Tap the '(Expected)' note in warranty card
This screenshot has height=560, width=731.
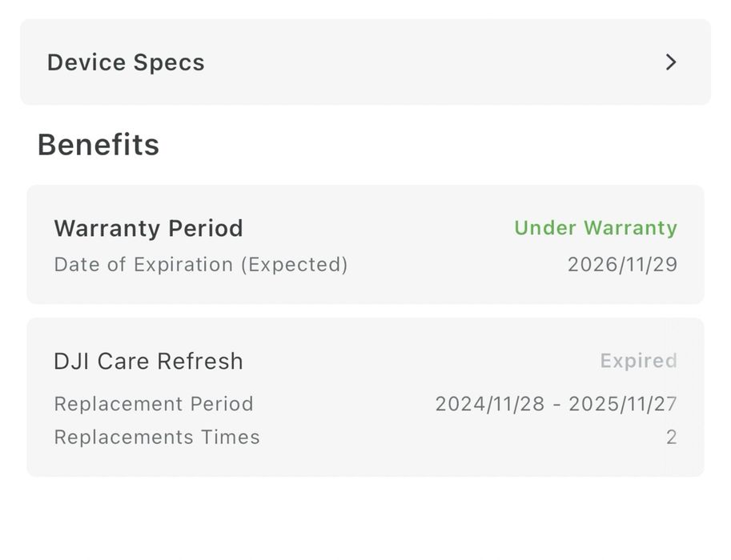tap(295, 264)
